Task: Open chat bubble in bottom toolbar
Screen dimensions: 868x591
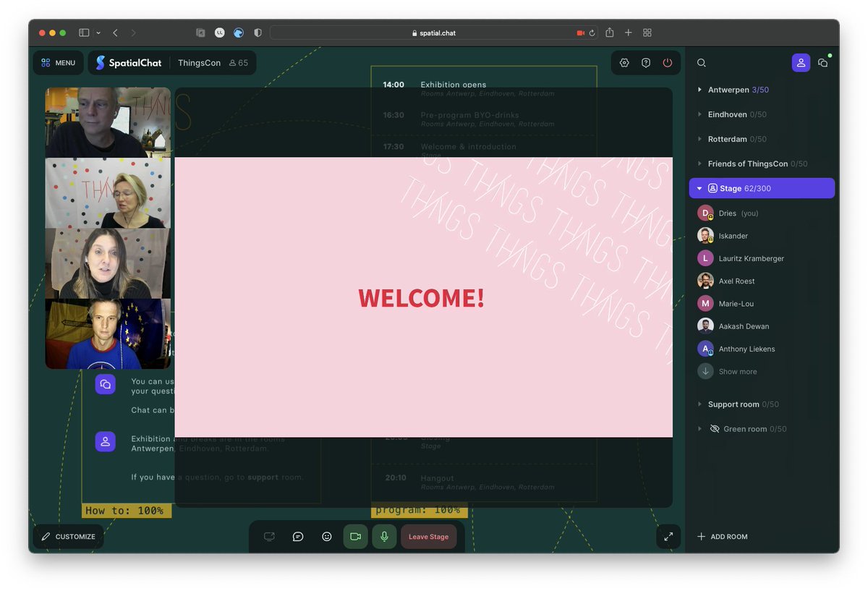Action: point(298,537)
